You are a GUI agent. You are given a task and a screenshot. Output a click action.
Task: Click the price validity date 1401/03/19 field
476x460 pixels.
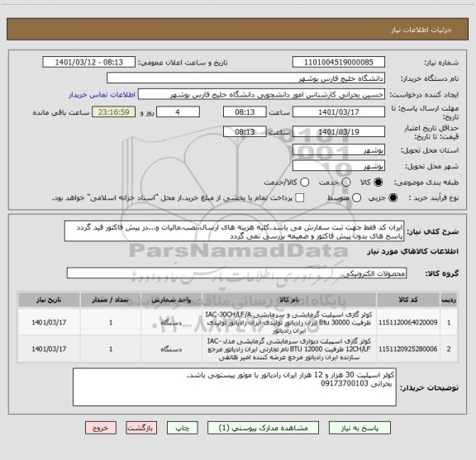[x=339, y=131]
